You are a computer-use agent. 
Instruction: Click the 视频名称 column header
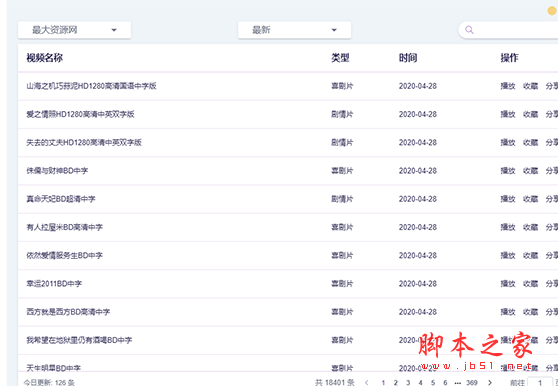pyautogui.click(x=45, y=58)
